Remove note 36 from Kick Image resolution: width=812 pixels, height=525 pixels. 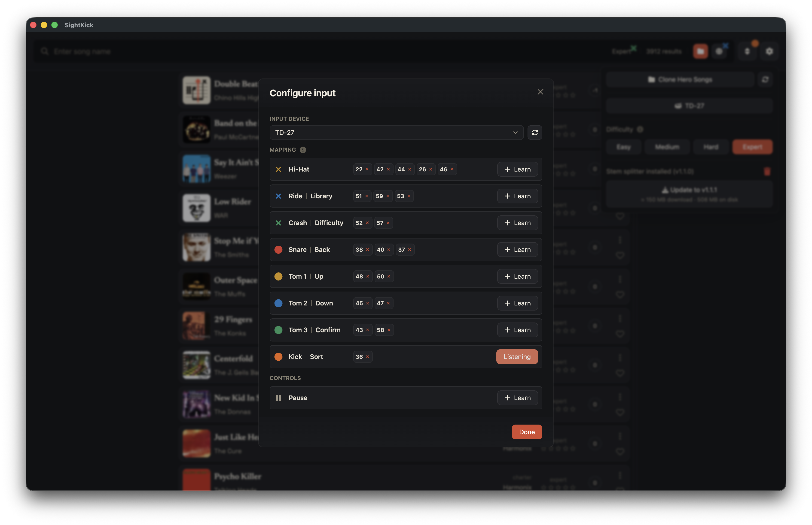[x=367, y=357]
